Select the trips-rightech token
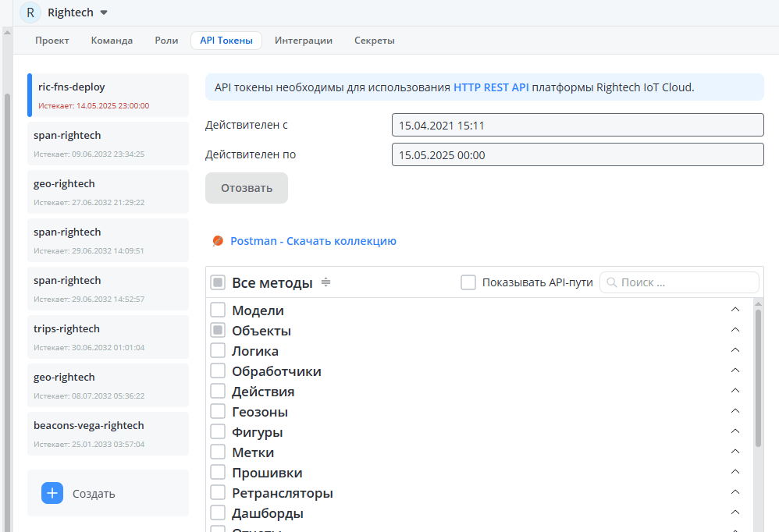The image size is (779, 532). [108, 337]
